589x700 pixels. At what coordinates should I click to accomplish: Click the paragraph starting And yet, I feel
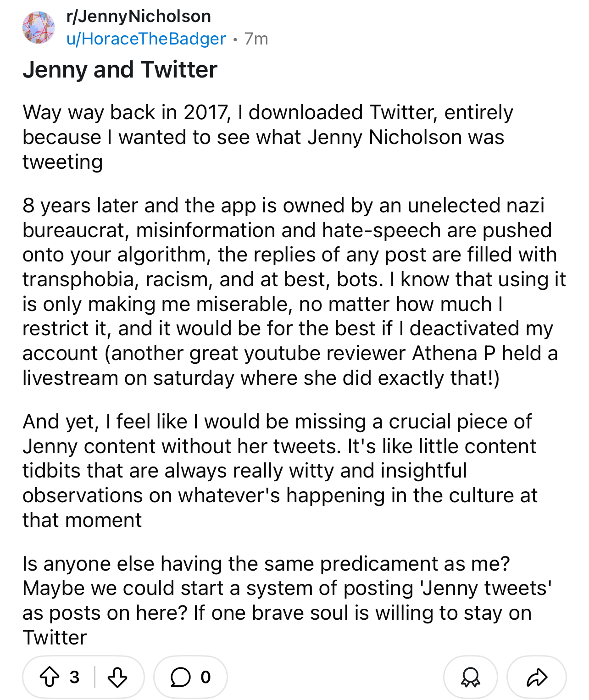point(280,471)
